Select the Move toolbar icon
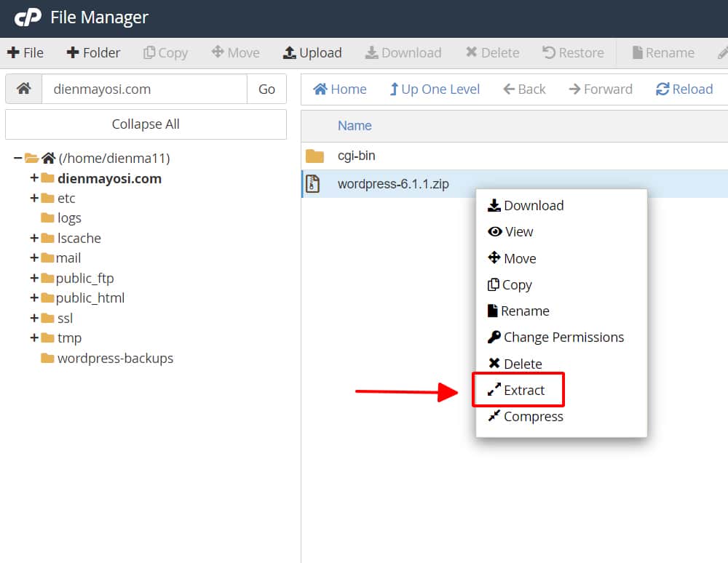 [235, 52]
